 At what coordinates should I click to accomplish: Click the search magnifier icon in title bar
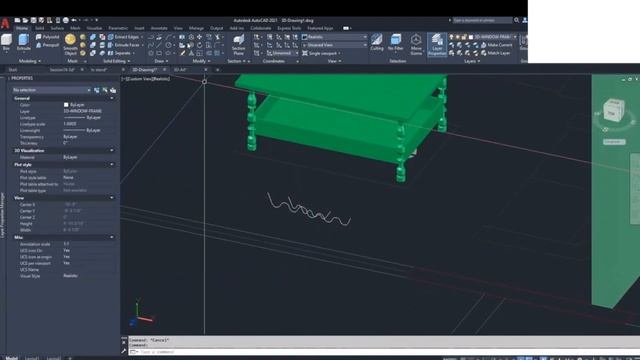tap(516, 20)
